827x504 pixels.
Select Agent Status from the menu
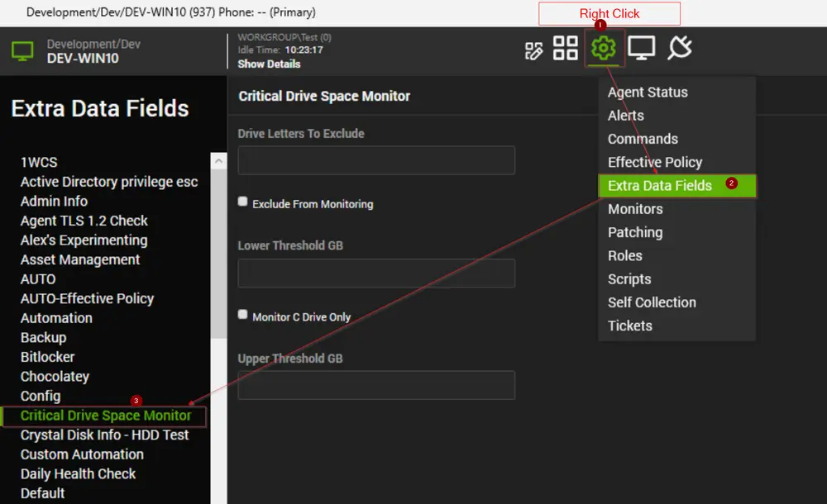(648, 93)
